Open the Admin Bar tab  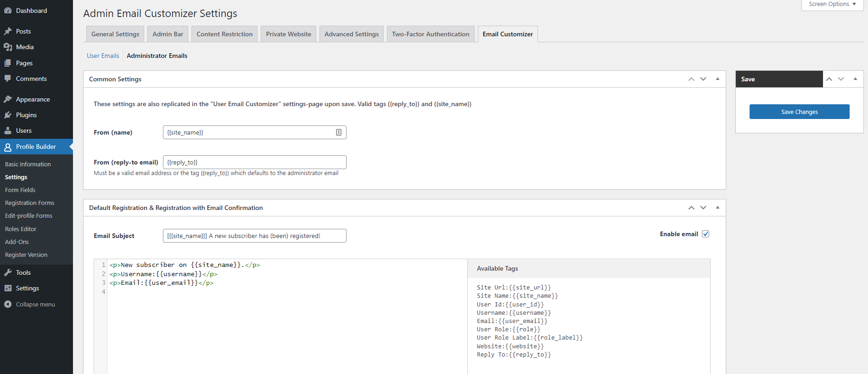click(x=168, y=34)
